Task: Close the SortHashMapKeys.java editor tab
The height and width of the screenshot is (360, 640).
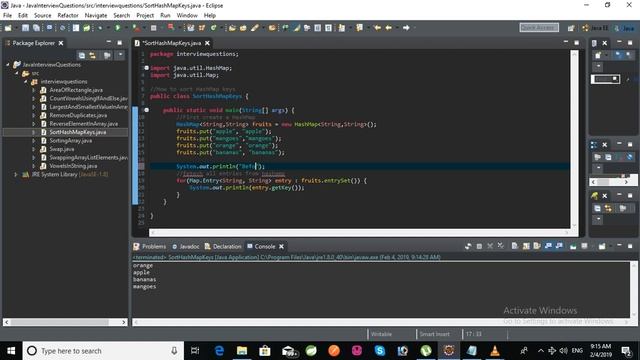Action: point(207,43)
